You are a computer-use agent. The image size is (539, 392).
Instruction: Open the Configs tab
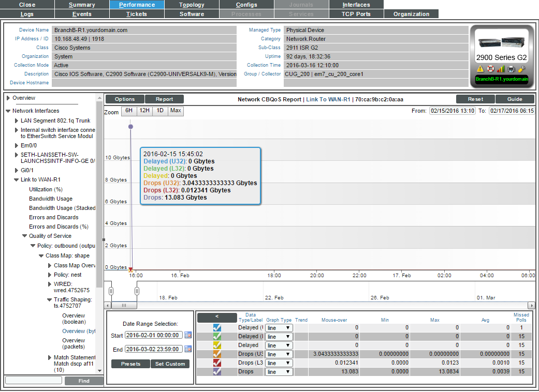click(x=246, y=5)
